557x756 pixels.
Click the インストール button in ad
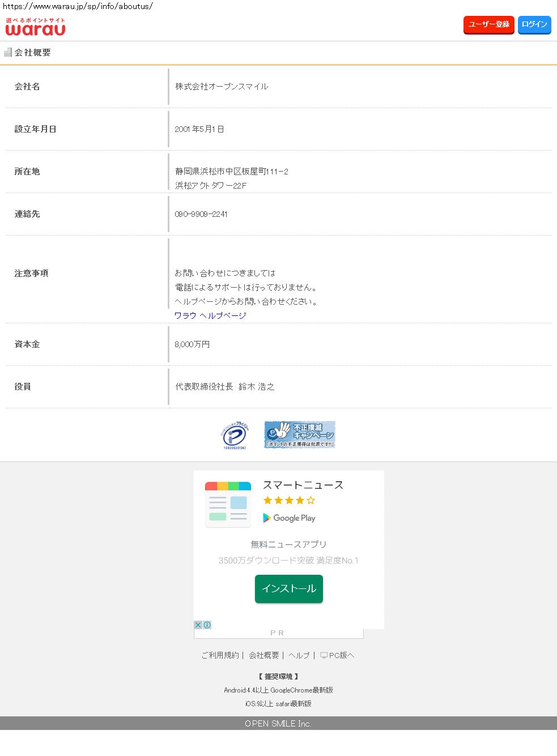(x=288, y=588)
